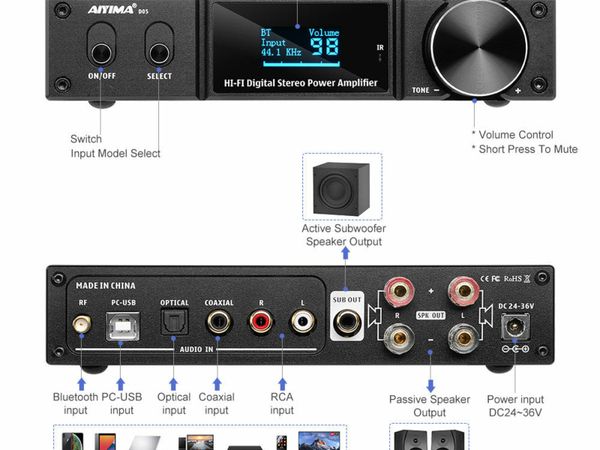Click the OPTICAL input port
This screenshot has width=600, height=450.
coord(174,323)
